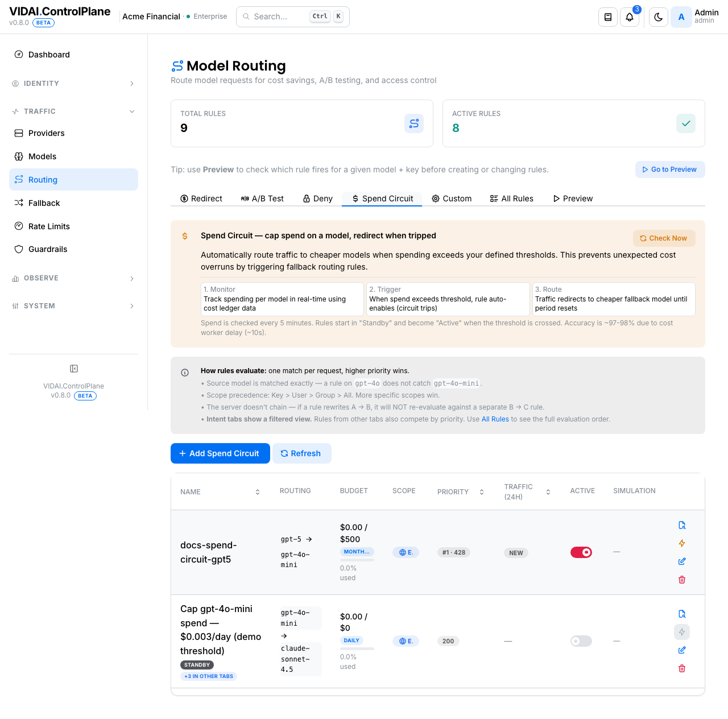
Task: Open Guardrails in the sidebar
Action: tap(74, 249)
